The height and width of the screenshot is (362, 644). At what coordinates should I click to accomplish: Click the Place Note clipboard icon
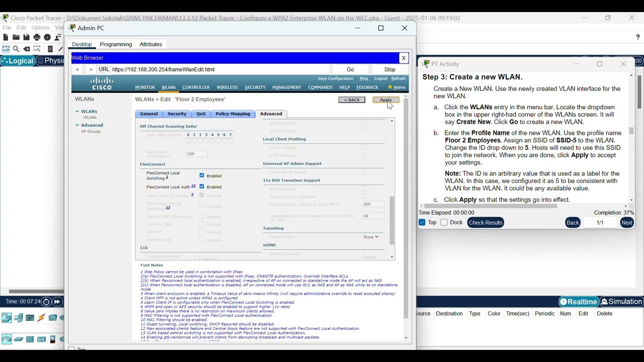50,49
